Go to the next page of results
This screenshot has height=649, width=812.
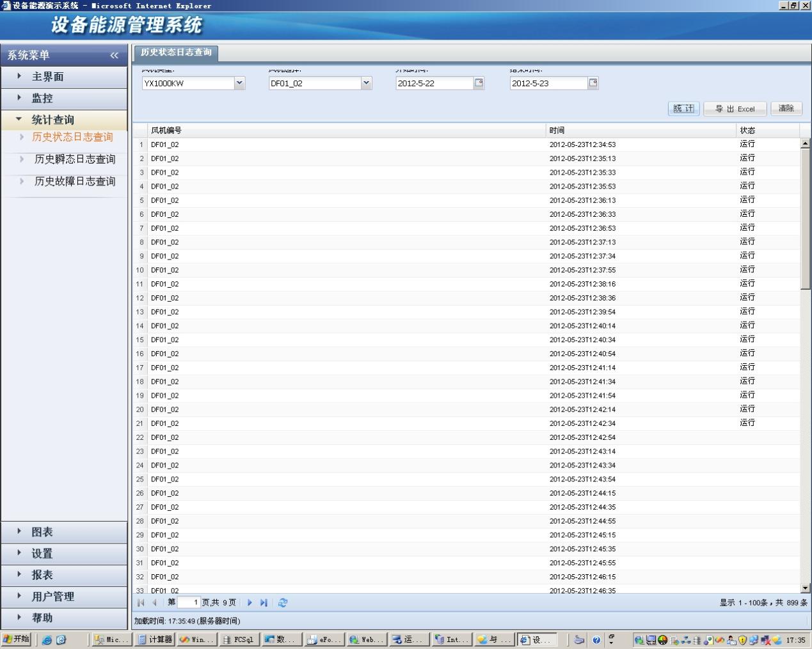[250, 602]
